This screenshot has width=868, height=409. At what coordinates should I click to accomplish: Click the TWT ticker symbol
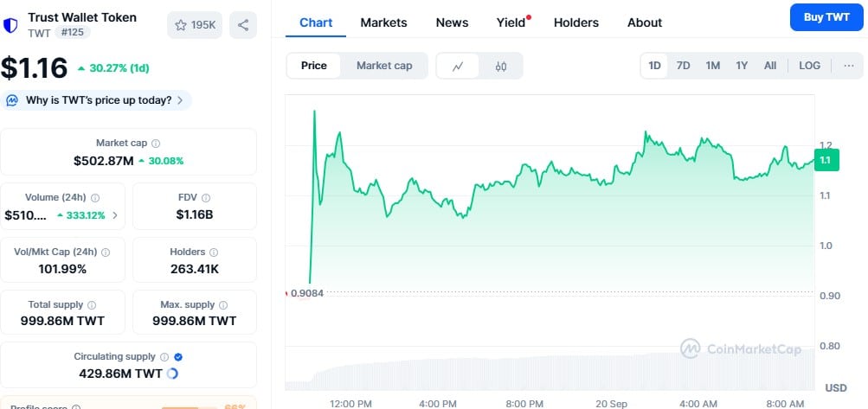39,33
